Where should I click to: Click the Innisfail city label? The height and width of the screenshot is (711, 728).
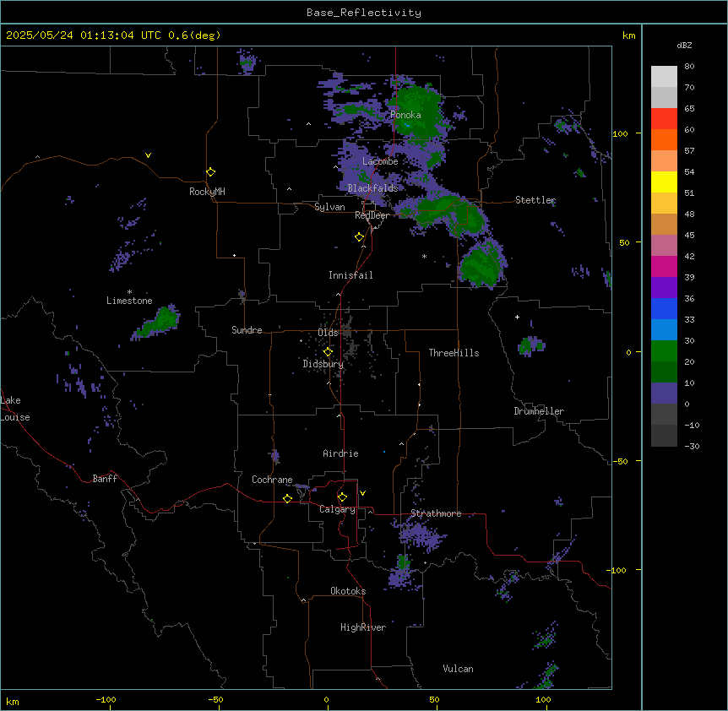point(350,275)
